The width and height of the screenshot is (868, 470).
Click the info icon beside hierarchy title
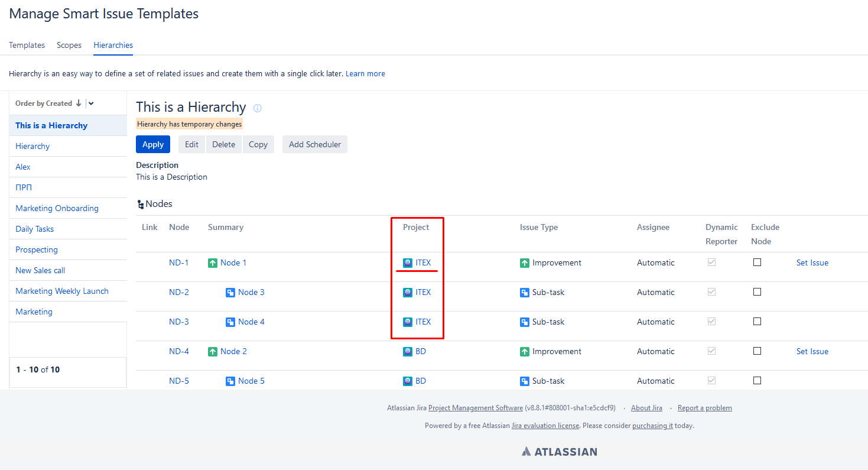pyautogui.click(x=257, y=108)
